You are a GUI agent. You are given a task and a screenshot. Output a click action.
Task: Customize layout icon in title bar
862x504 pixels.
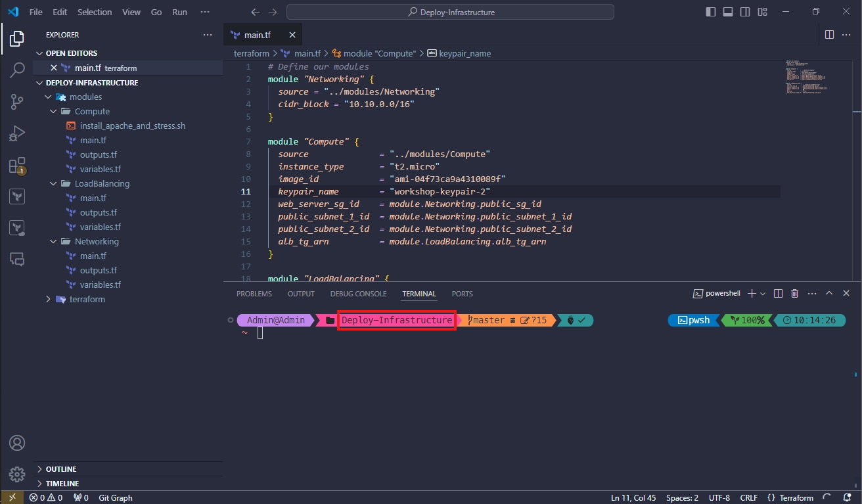coord(762,12)
